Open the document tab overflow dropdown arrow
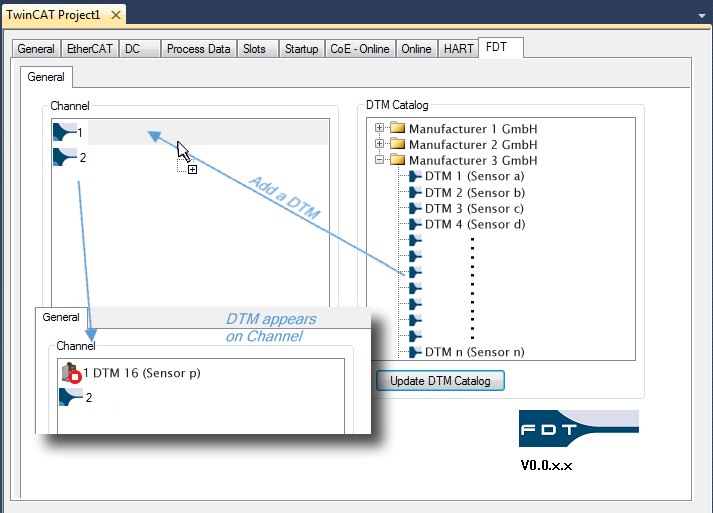Screen dimensions: 713x513 (x=702, y=15)
